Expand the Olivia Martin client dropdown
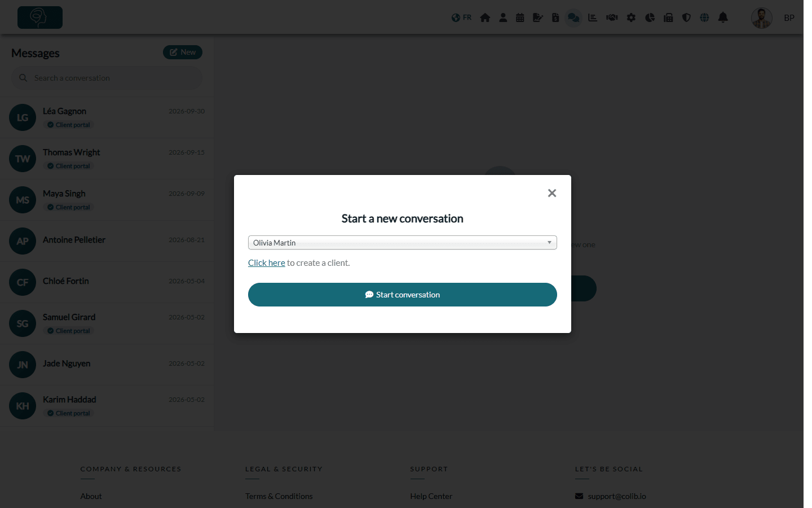 [x=403, y=243]
